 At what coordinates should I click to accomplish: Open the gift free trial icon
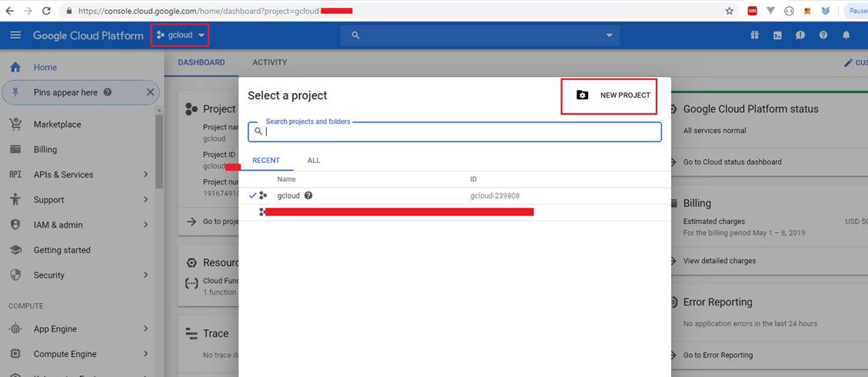coord(754,35)
